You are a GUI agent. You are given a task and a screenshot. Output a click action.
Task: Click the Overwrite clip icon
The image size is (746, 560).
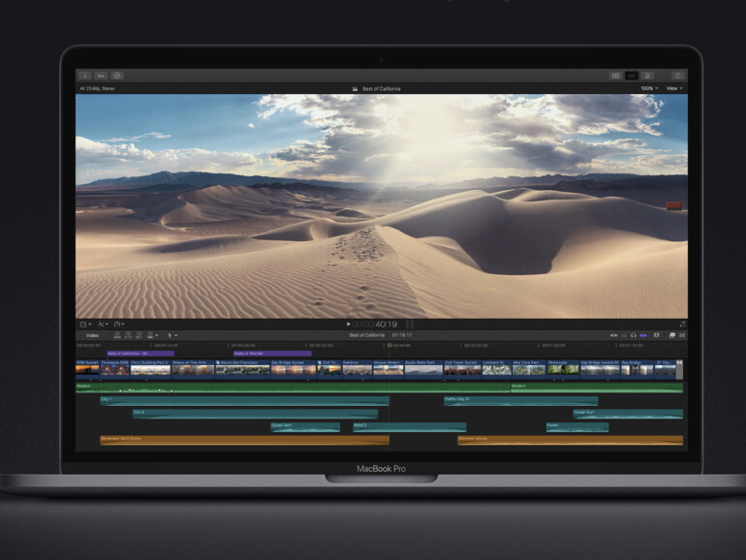[x=152, y=335]
